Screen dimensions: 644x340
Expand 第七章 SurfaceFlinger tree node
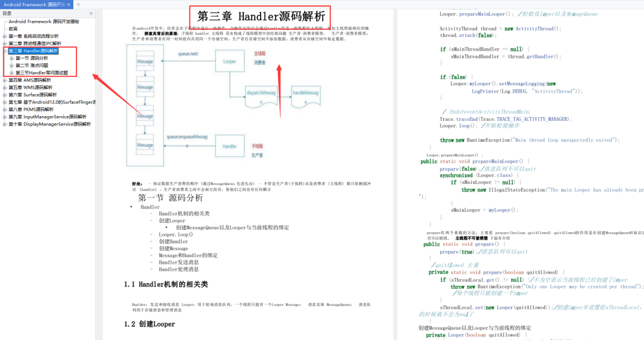pos(5,102)
